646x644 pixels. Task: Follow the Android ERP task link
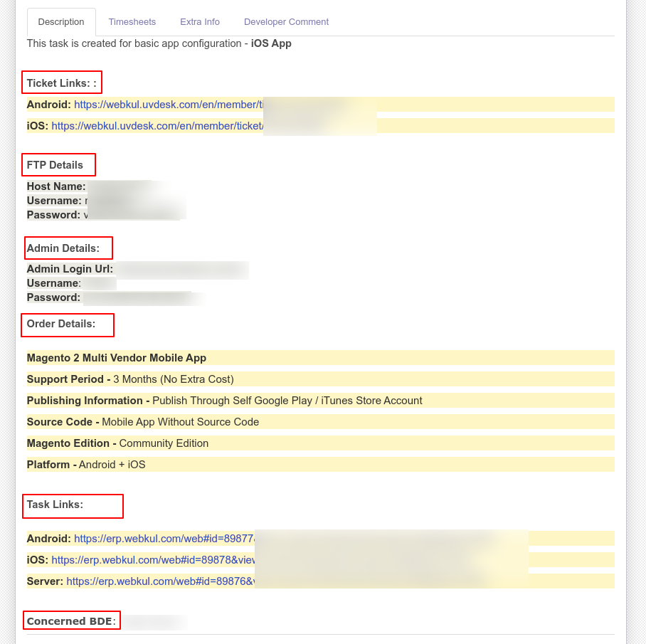point(164,539)
